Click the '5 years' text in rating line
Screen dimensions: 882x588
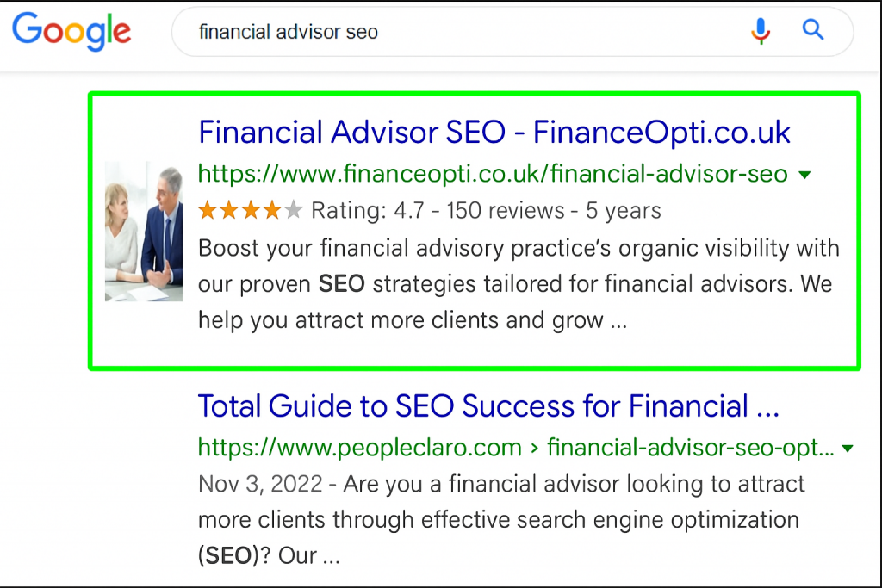[x=624, y=210]
